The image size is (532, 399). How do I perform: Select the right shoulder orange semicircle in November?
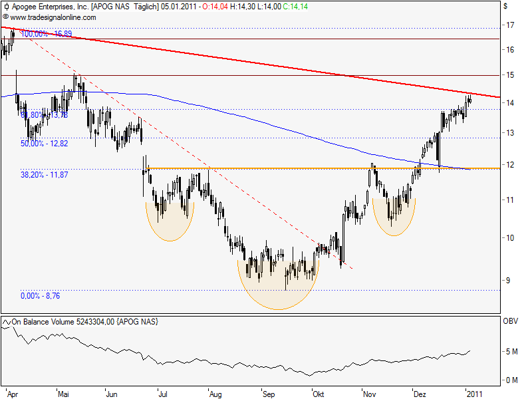pos(394,223)
